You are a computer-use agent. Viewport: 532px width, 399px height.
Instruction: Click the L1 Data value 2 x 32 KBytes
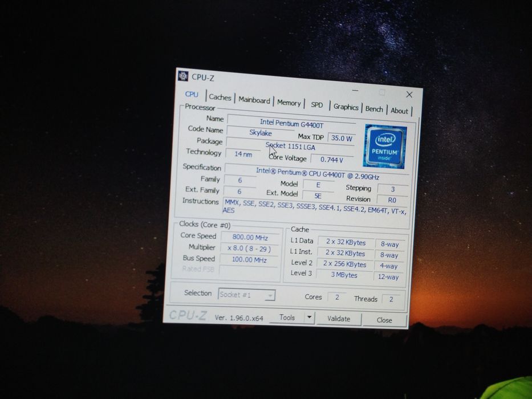[346, 243]
